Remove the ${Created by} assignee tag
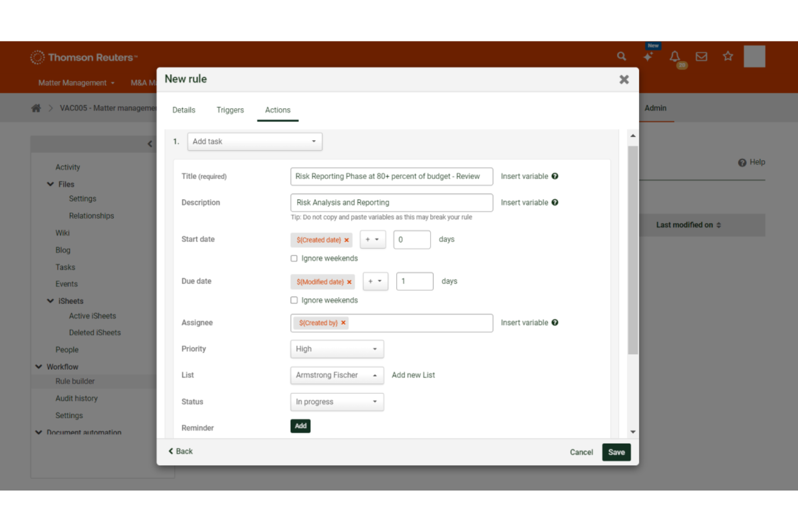This screenshot has height=532, width=798. [343, 323]
